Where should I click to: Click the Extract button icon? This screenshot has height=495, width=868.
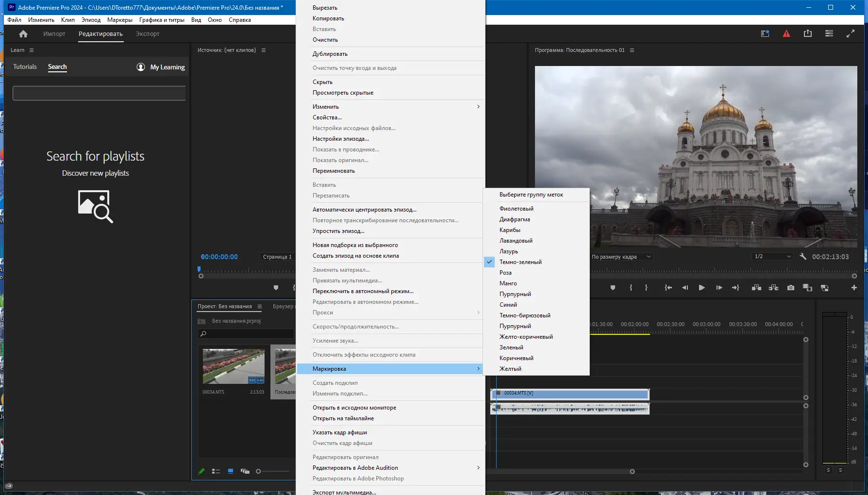pyautogui.click(x=774, y=288)
